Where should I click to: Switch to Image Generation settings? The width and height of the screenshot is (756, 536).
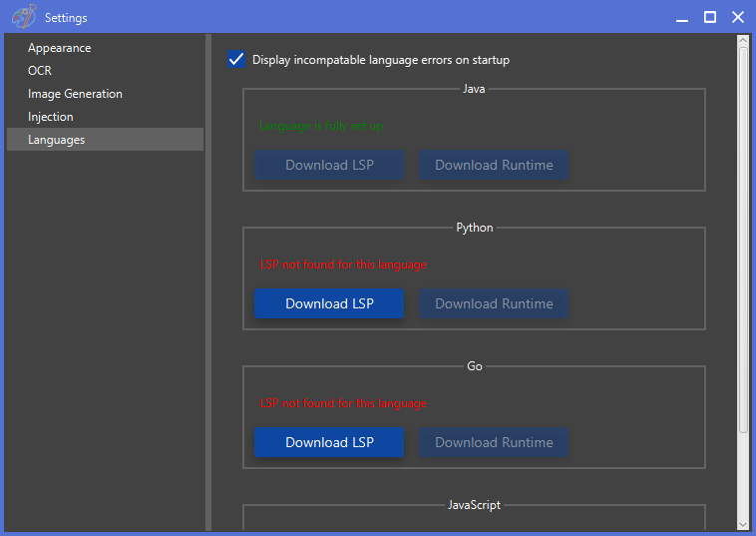coord(105,94)
